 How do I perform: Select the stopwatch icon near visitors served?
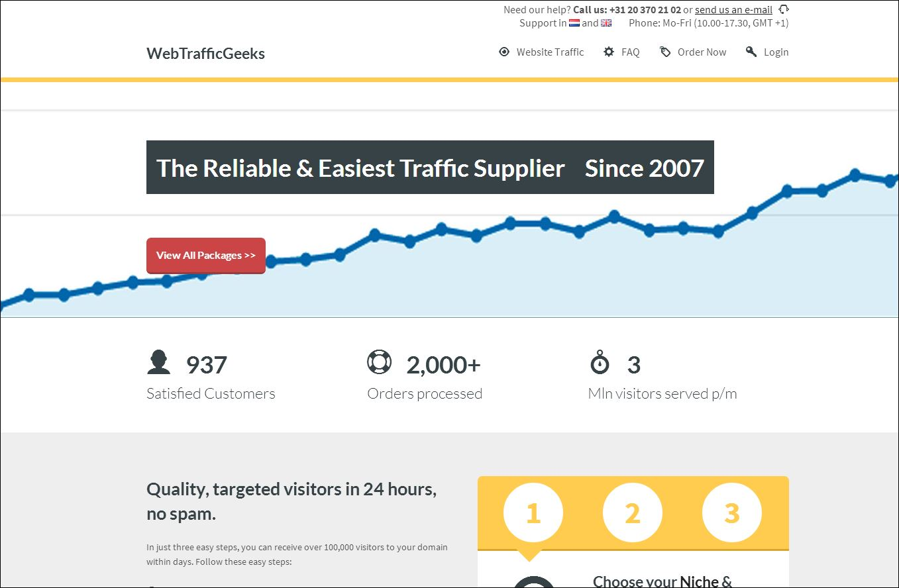point(600,362)
